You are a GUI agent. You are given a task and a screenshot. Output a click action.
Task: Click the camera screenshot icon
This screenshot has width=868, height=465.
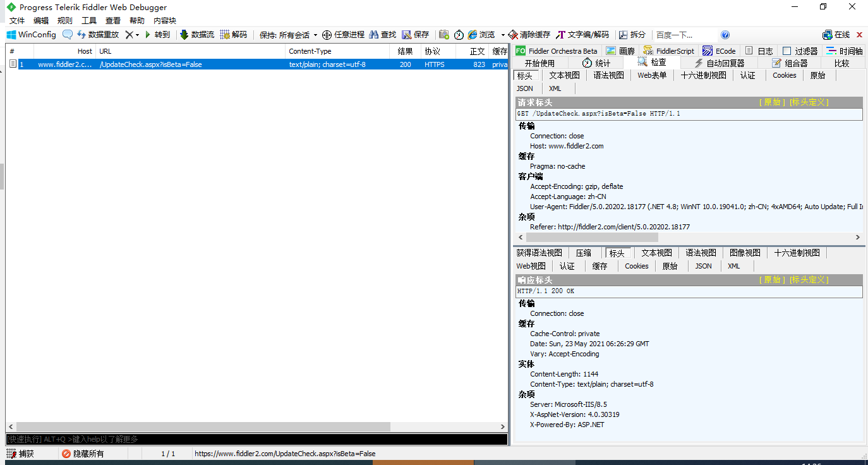444,35
